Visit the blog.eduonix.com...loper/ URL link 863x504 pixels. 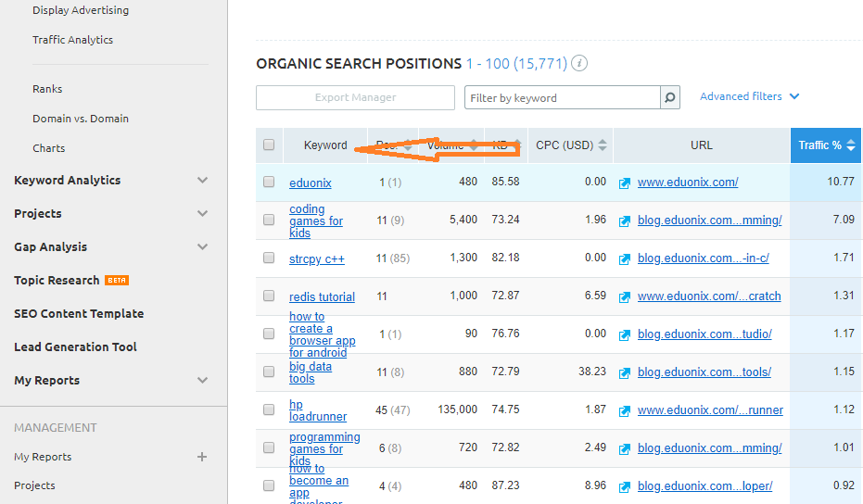tap(705, 485)
